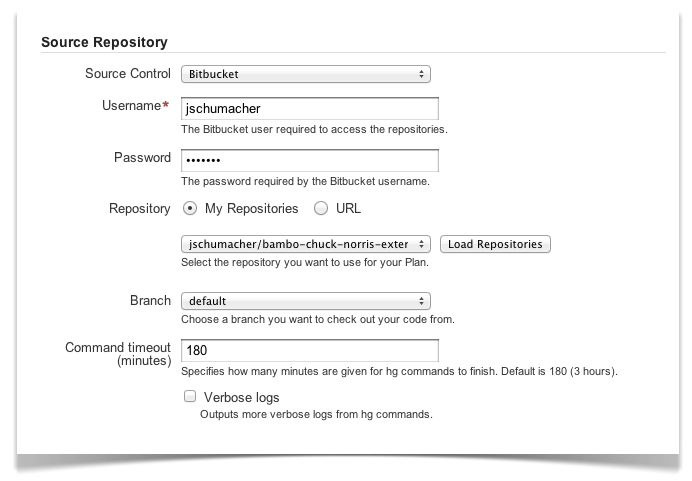Expand the Branch dropdown set to default
This screenshot has width=692, height=481.
click(x=305, y=301)
